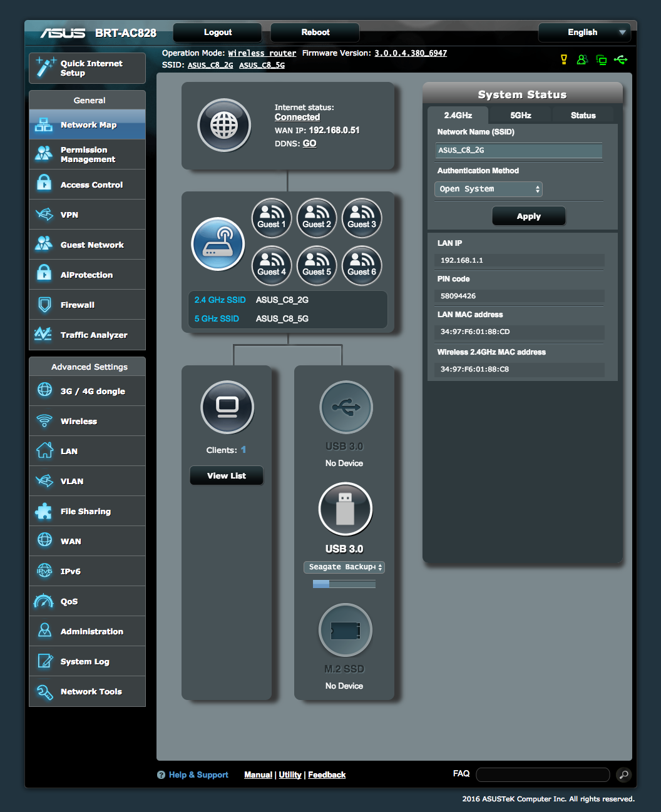Click the USB drive usage bar
The image size is (661, 812).
344,584
